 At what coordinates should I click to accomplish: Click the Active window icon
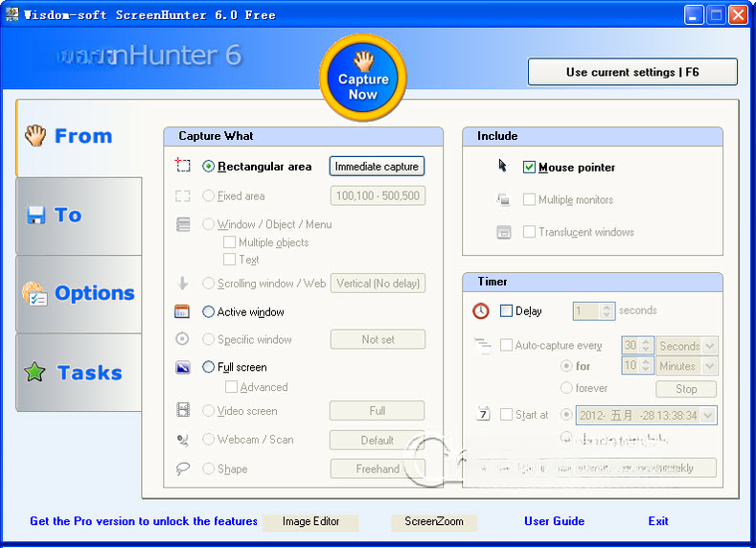point(182,311)
